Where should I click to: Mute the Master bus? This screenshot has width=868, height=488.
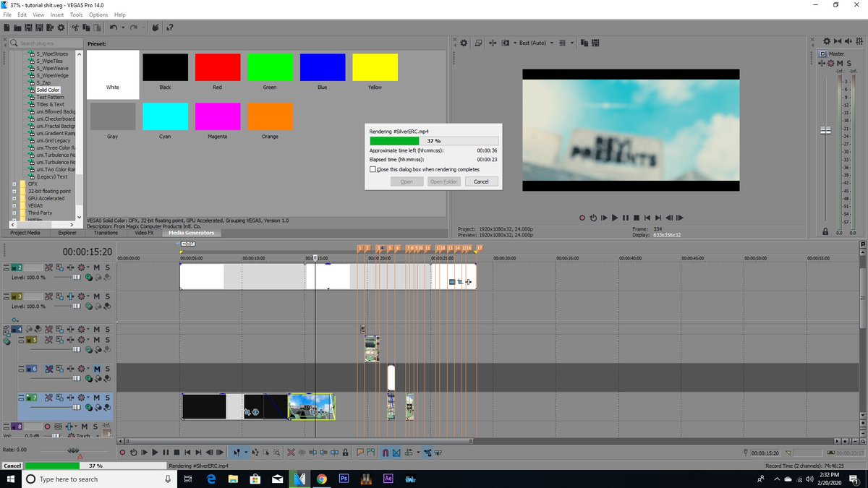tap(840, 63)
